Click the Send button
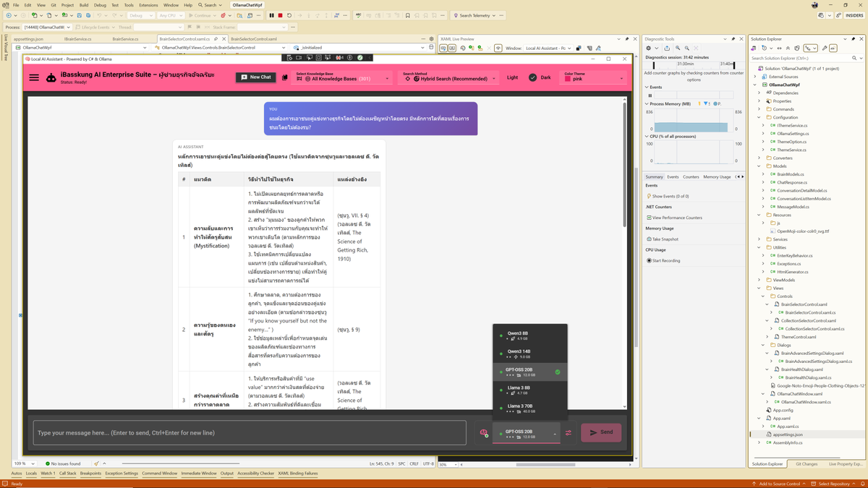Image resolution: width=868 pixels, height=488 pixels. coord(601,432)
